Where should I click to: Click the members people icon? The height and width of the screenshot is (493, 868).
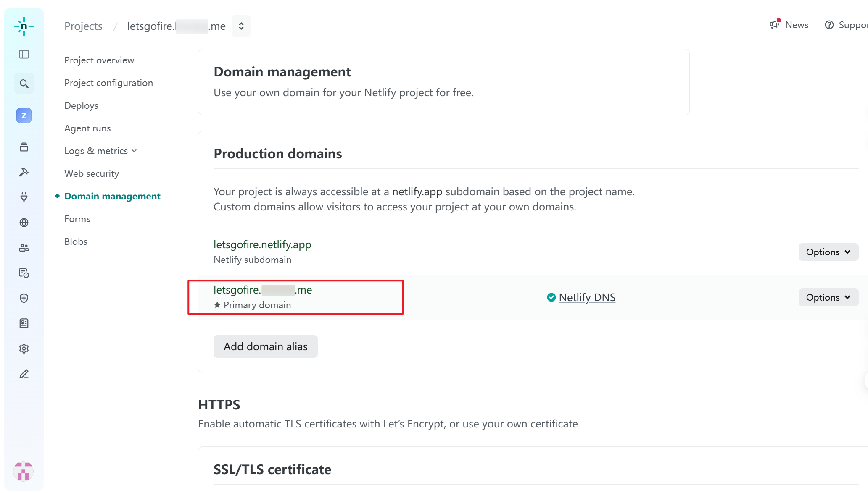coord(24,248)
